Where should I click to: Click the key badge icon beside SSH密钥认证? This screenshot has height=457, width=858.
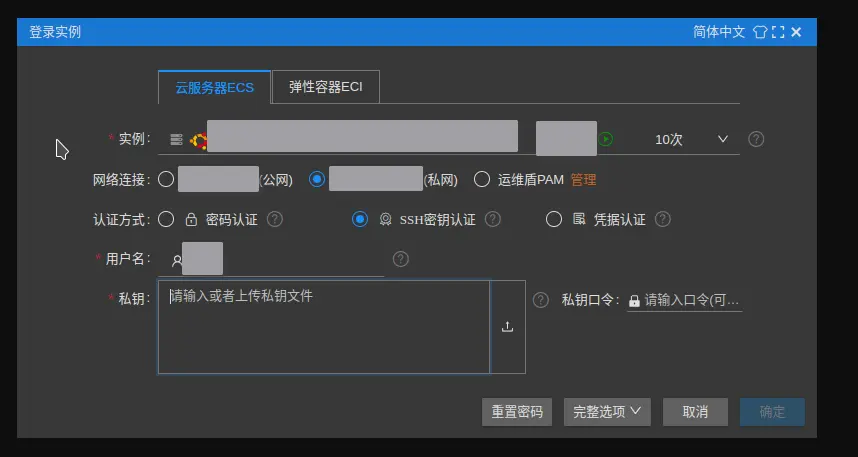pyautogui.click(x=385, y=220)
